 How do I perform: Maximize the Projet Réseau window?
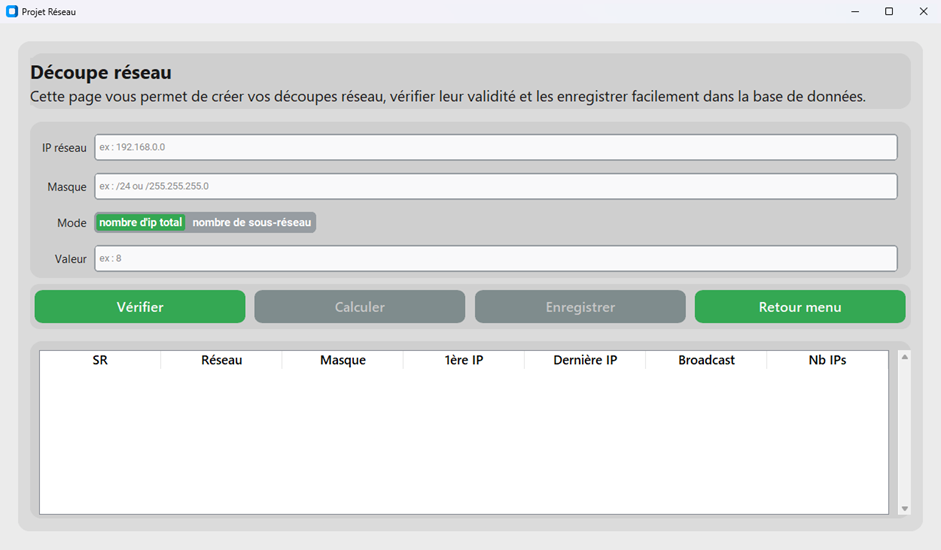[x=889, y=12]
